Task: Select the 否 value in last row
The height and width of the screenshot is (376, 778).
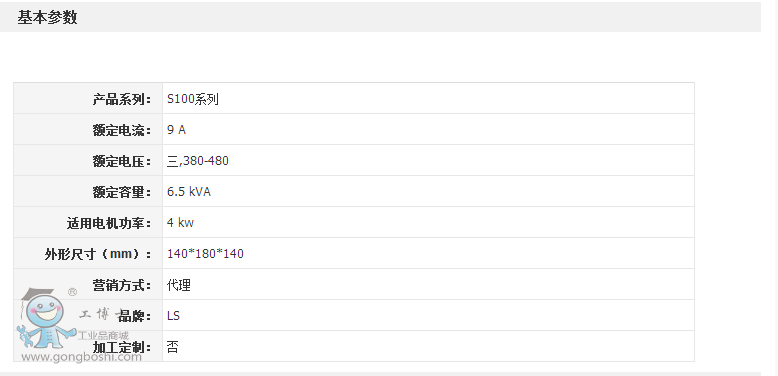Action: (173, 346)
